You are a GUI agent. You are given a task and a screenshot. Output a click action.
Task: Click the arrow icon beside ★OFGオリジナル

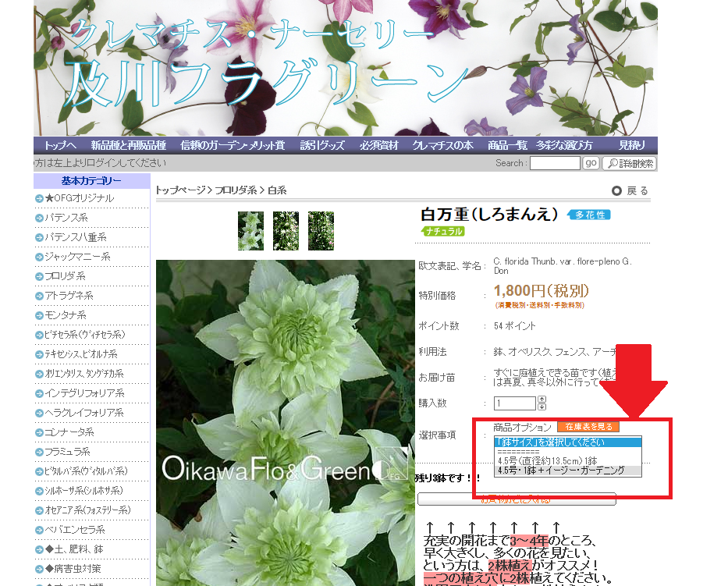pyautogui.click(x=40, y=198)
